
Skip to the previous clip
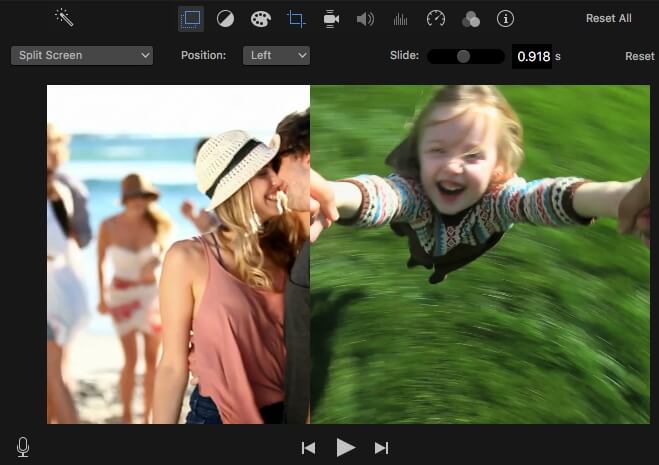tap(309, 447)
